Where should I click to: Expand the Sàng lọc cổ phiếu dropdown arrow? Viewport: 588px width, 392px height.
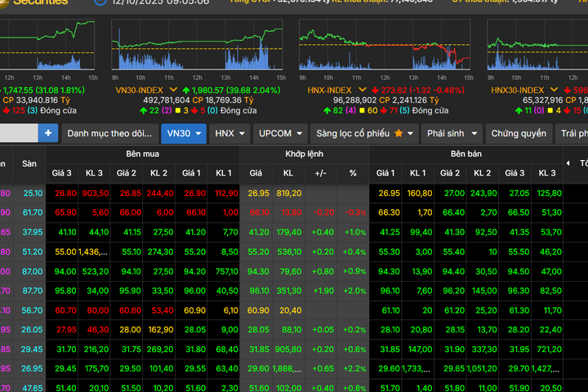point(410,134)
